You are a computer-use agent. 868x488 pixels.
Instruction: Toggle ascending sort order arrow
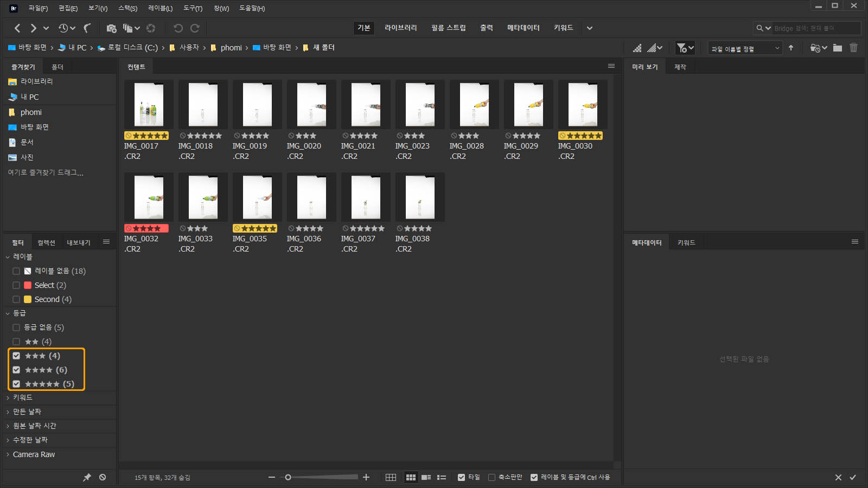coord(791,48)
